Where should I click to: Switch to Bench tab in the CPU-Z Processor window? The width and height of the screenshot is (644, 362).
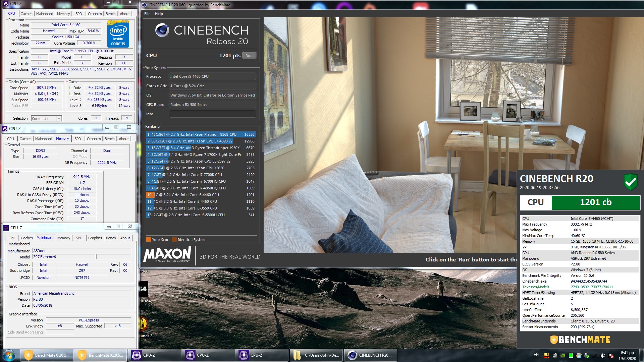pos(110,14)
